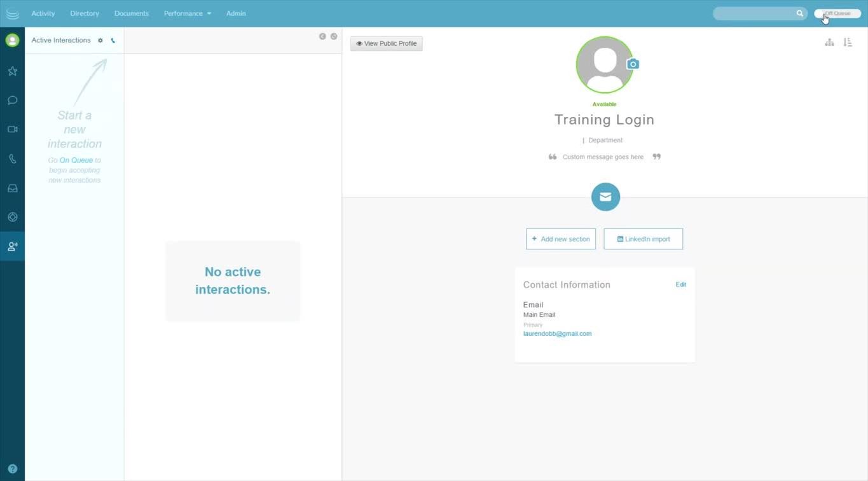This screenshot has height=481, width=868.
Task: Open the phone calls sidebar icon
Action: click(12, 159)
